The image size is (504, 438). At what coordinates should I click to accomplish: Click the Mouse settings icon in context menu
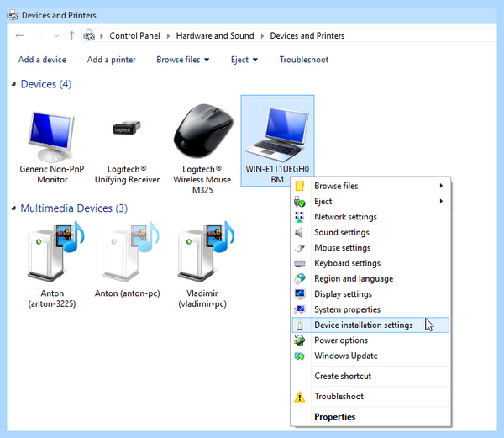[300, 248]
